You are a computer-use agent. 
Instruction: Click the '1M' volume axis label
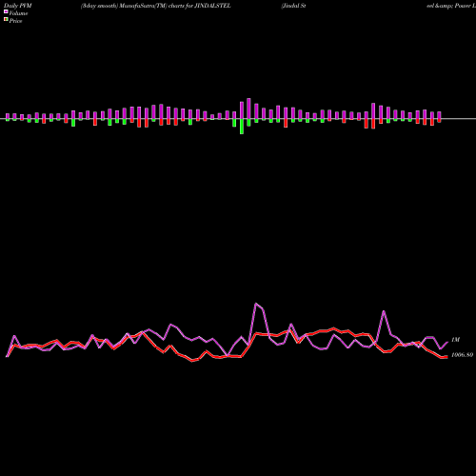coord(455,340)
